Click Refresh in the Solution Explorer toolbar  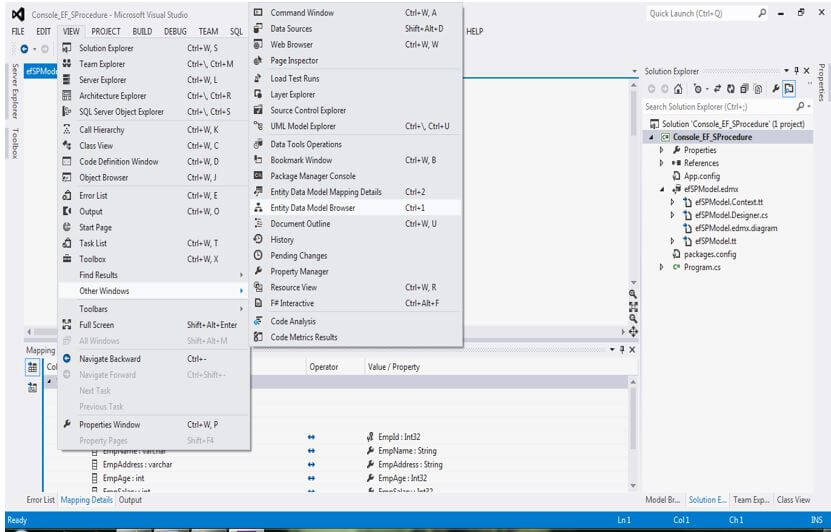pos(731,89)
